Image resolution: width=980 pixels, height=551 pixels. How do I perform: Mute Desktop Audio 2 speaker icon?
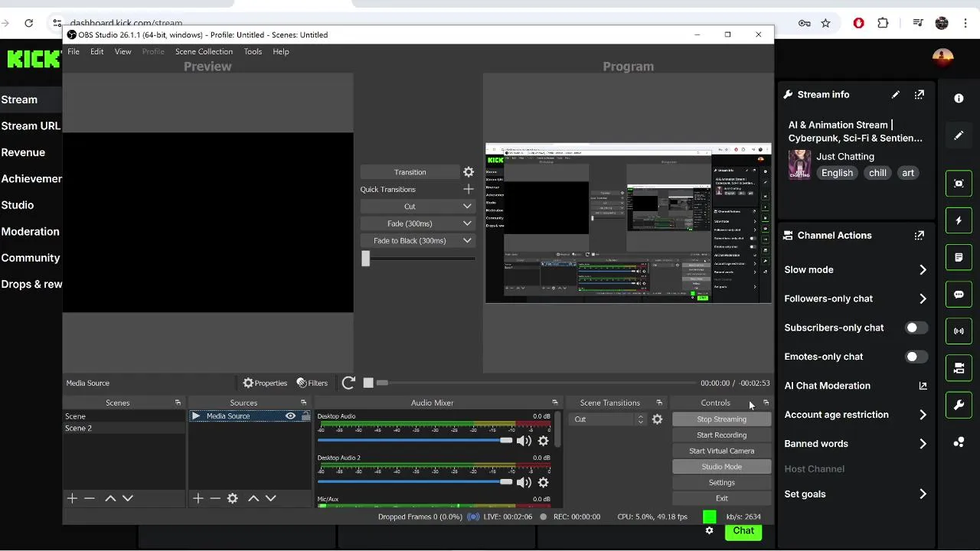pos(524,482)
